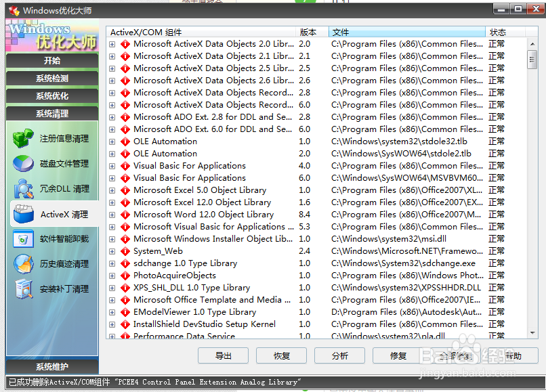Open the 系统清理 sidebar section

[52, 114]
